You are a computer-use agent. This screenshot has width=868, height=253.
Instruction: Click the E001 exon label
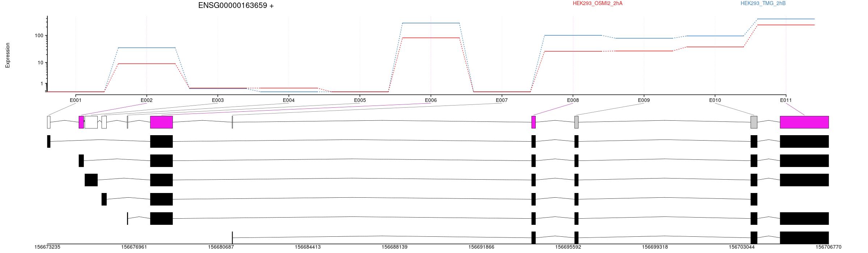[75, 100]
